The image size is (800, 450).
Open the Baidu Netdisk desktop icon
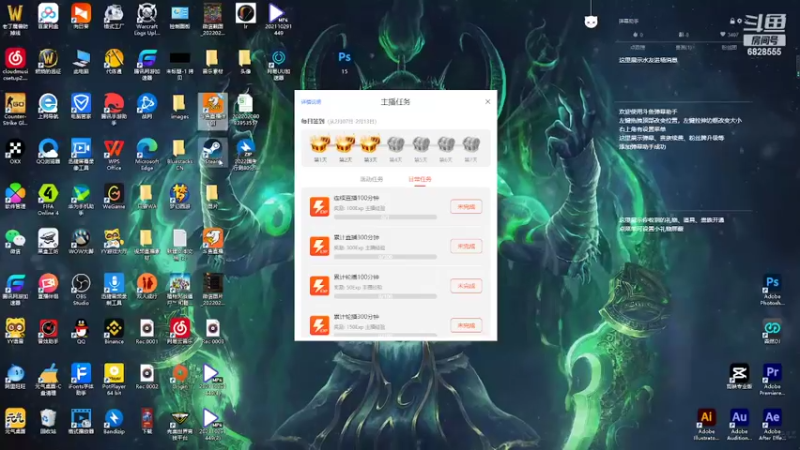(48, 16)
